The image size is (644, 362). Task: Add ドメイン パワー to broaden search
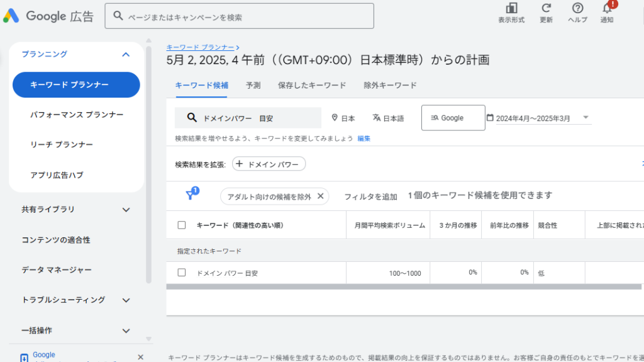[269, 164]
